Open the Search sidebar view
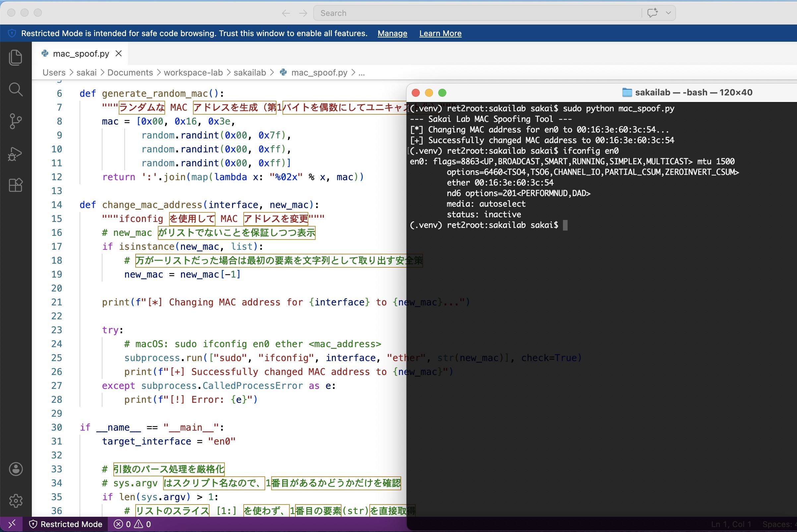 [15, 89]
